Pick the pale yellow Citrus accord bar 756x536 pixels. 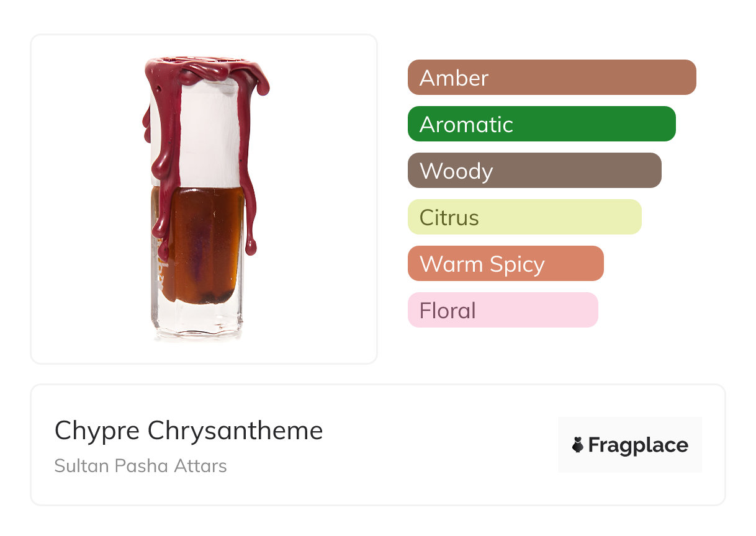(524, 217)
